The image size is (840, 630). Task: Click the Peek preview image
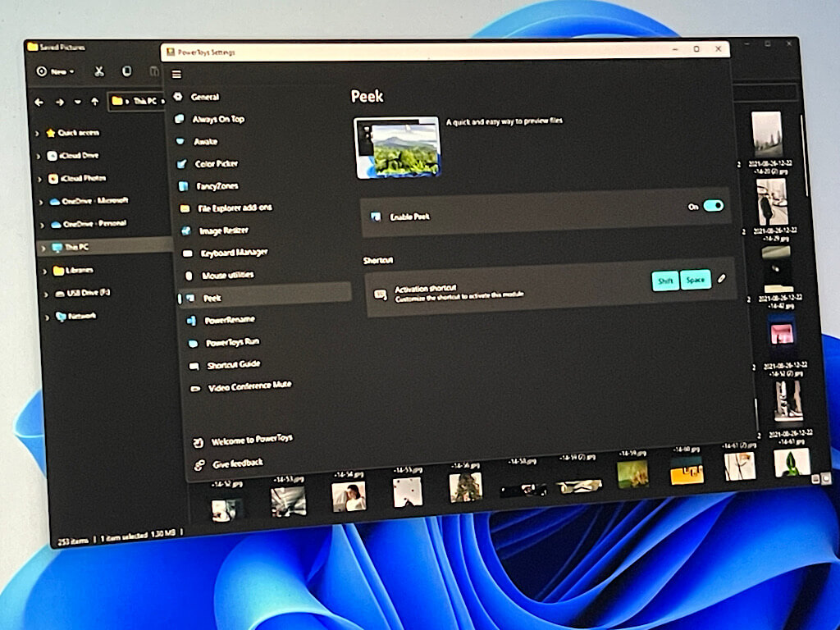(397, 148)
